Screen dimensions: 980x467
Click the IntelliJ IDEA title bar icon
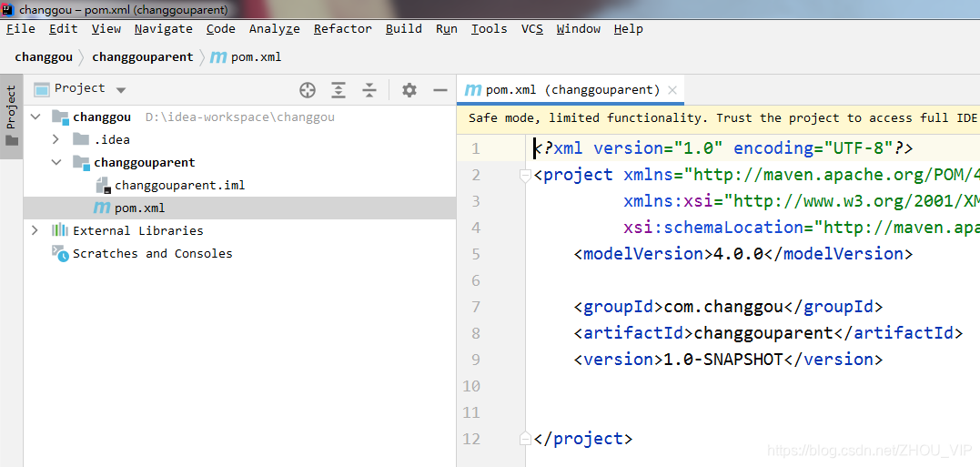[x=8, y=9]
